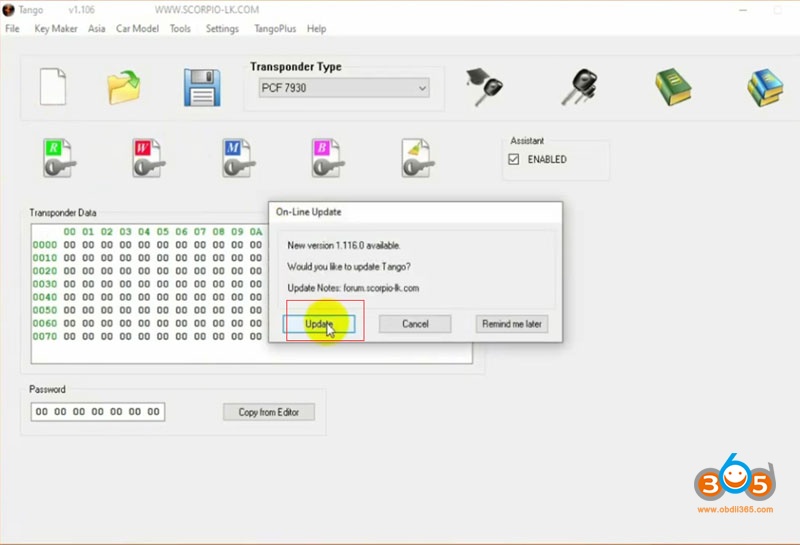Screen dimensions: 800x545
Task: Click the 'New version 1.116.0 available' text
Action: point(343,245)
